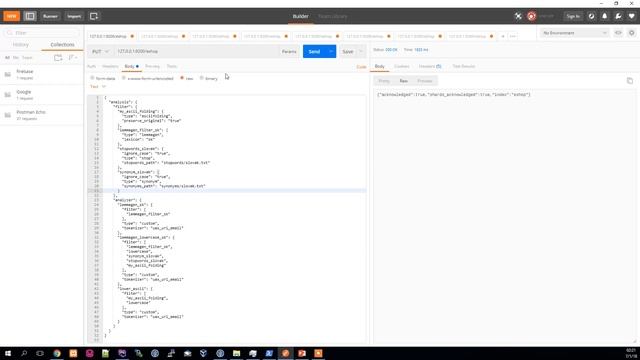Click the environment quick look eye icon
The width and height of the screenshot is (640, 360).
[618, 33]
